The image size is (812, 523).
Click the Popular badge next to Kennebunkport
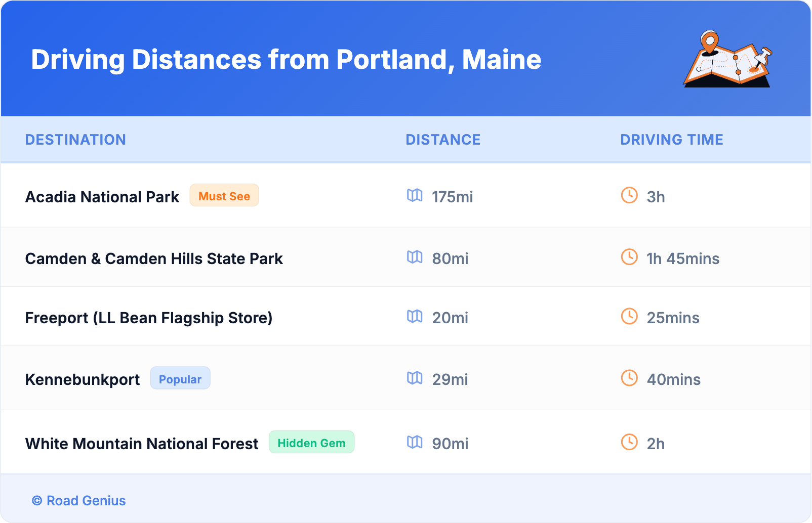coord(180,378)
